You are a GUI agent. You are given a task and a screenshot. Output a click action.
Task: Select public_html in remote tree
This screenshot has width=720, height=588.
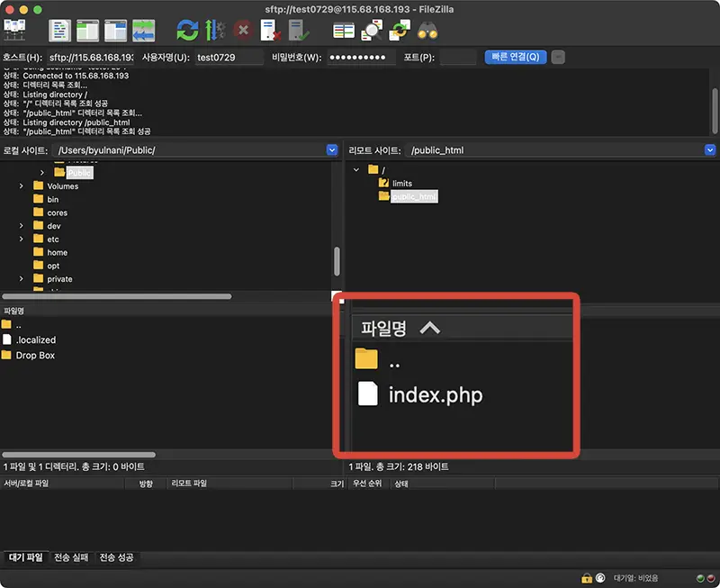(414, 196)
